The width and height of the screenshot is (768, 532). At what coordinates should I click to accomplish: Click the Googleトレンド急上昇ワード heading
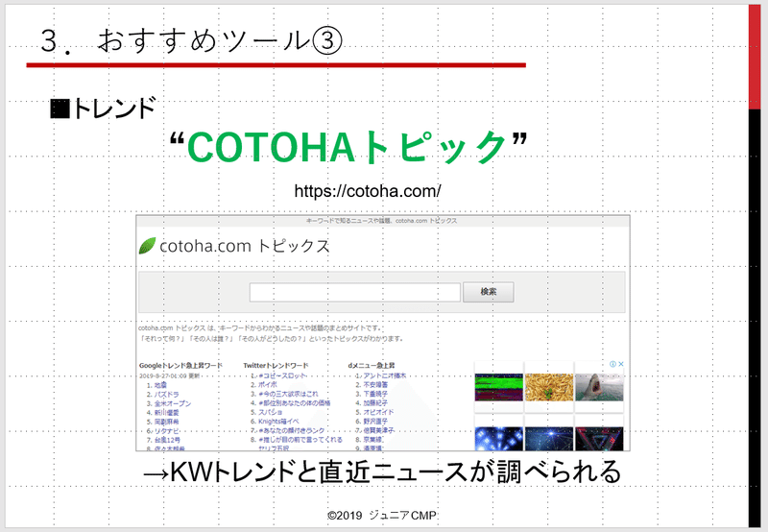[x=180, y=366]
